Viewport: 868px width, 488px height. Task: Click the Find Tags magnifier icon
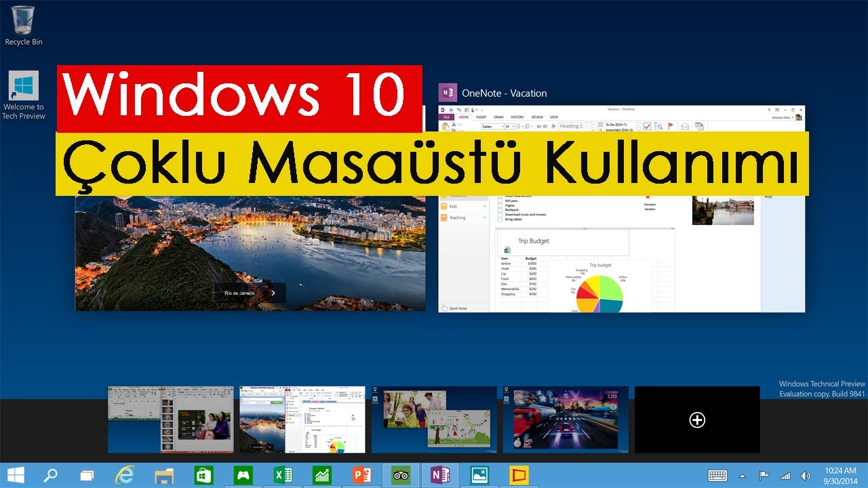[659, 127]
